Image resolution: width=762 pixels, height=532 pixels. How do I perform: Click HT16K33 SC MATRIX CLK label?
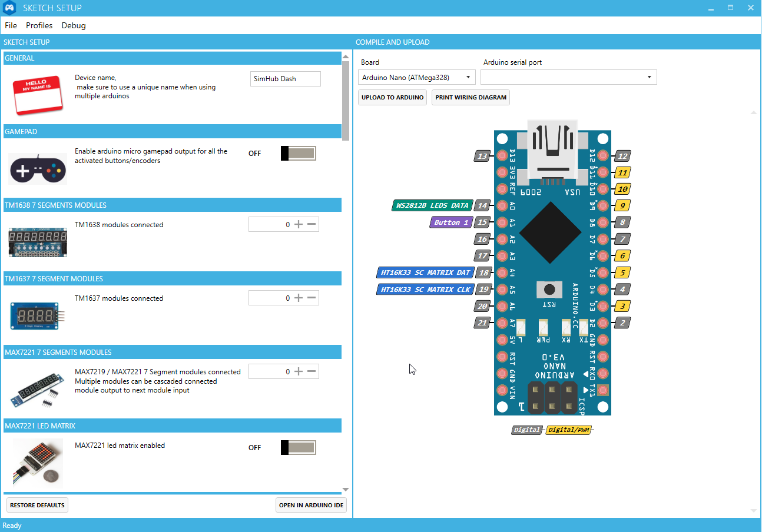(x=425, y=290)
